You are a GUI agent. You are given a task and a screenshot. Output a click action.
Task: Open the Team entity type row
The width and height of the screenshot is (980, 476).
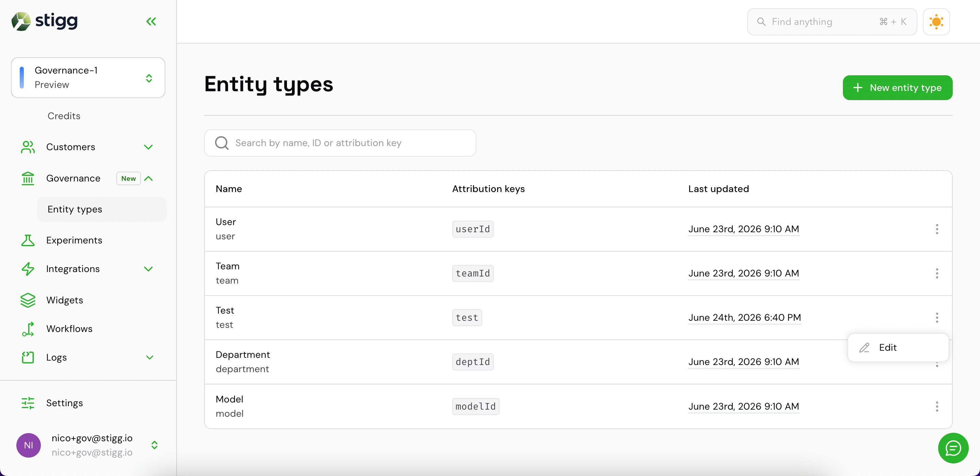578,273
